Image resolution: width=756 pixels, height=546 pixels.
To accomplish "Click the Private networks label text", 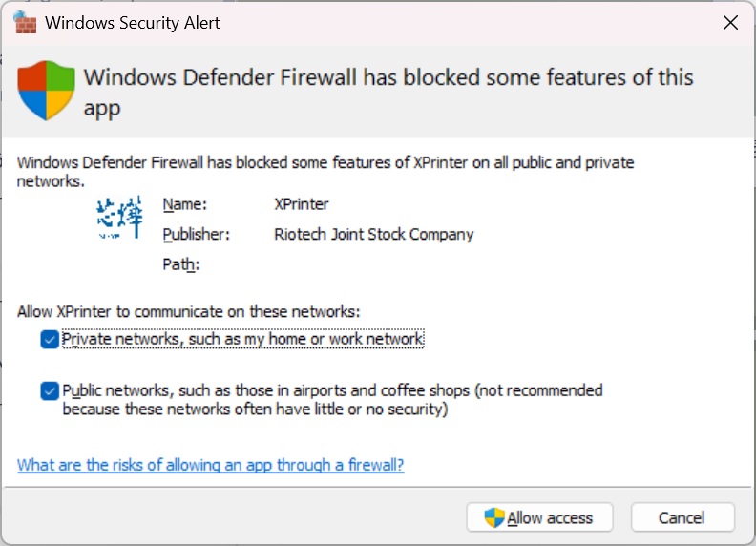I will pyautogui.click(x=242, y=339).
